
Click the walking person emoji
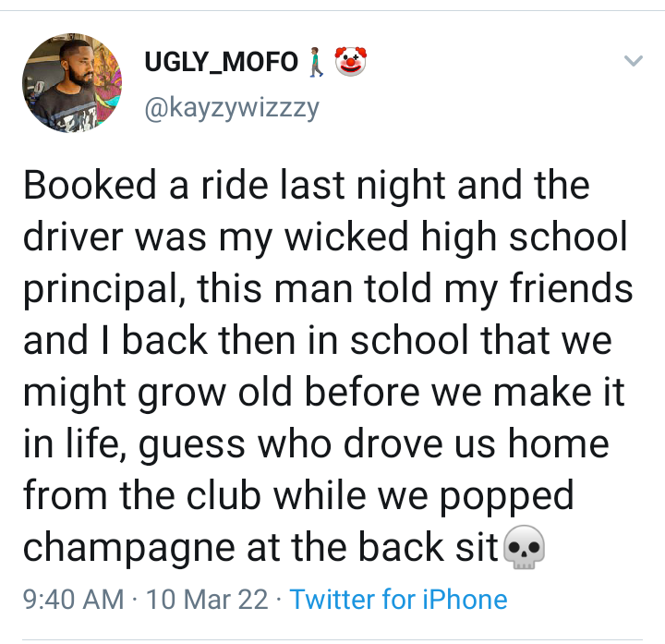tap(316, 63)
